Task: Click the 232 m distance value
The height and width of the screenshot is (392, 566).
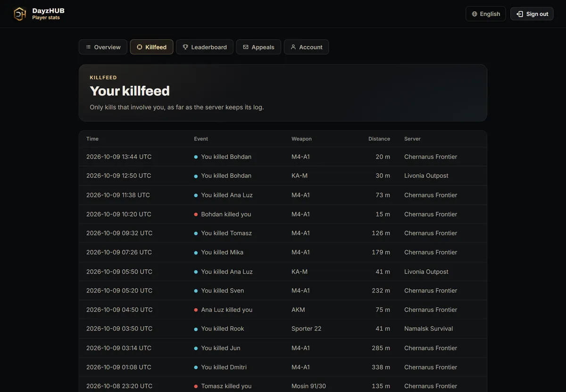Action: click(x=381, y=291)
